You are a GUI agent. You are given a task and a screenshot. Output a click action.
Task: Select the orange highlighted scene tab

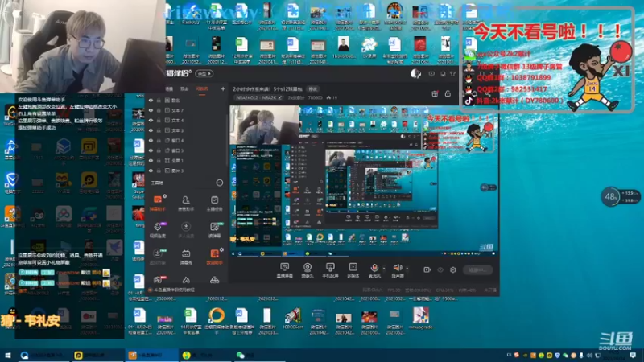[x=202, y=88]
